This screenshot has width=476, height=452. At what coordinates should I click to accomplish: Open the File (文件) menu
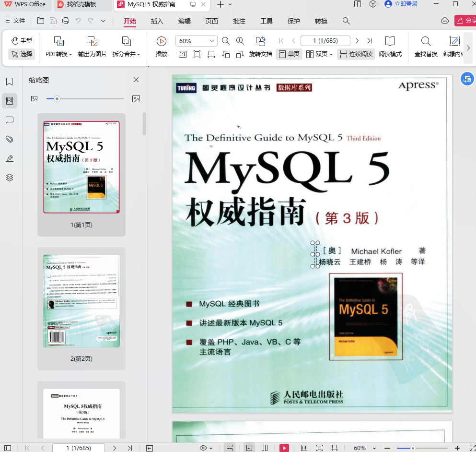click(15, 21)
